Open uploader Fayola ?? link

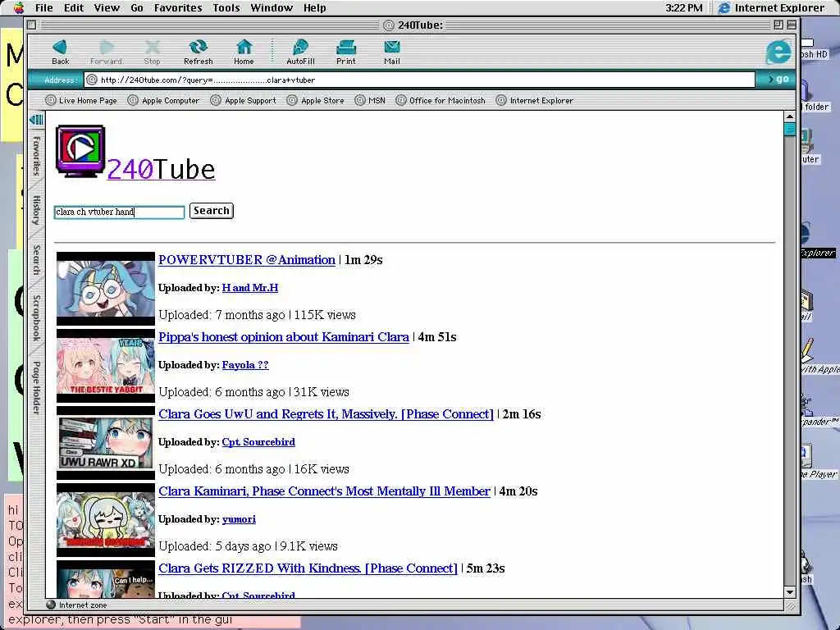click(x=245, y=365)
